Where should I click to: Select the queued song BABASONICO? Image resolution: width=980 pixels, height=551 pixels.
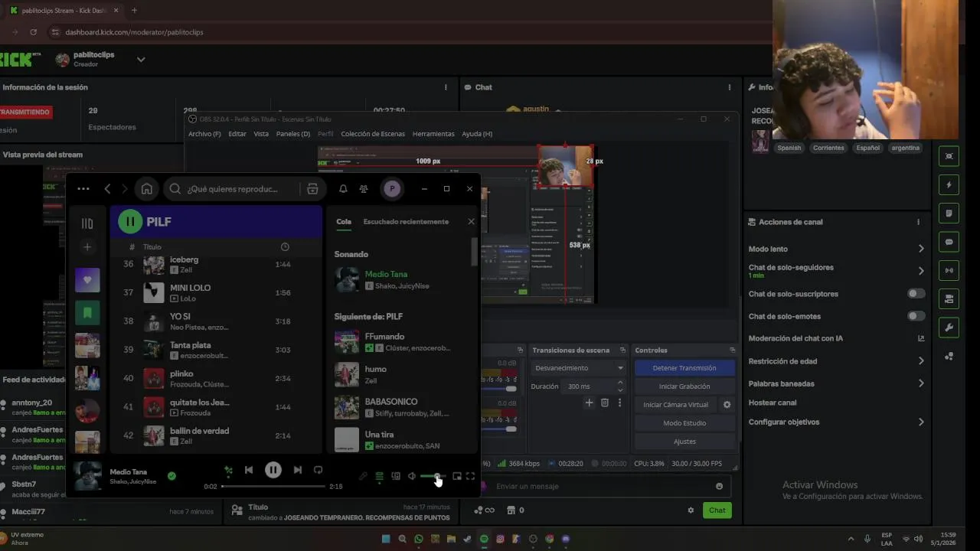point(402,407)
